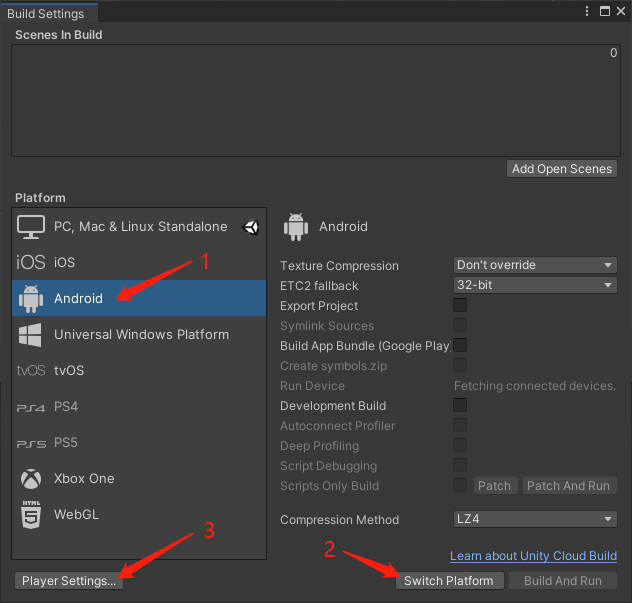The height and width of the screenshot is (603, 632).
Task: Enable Build App Bundle (Google Play) checkbox
Action: (460, 345)
